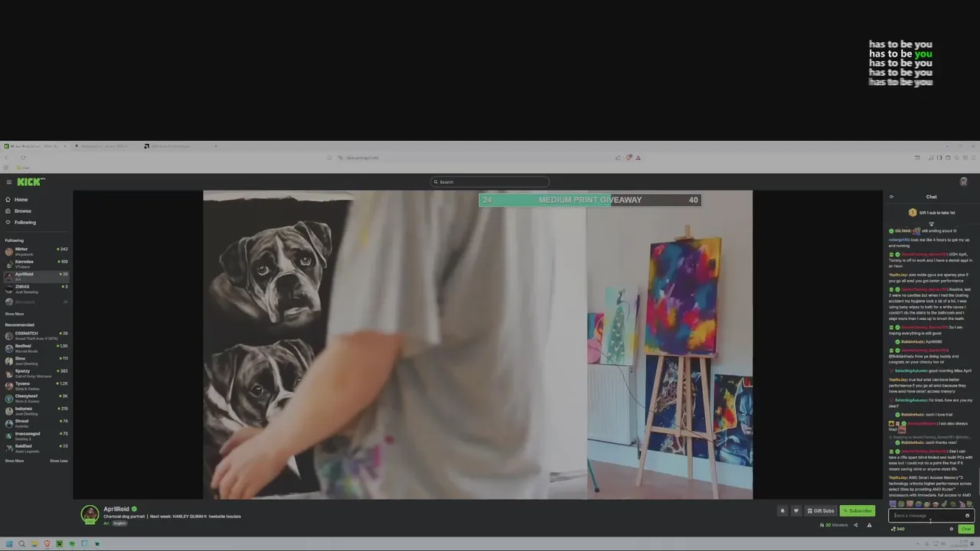Open the hamburger menu beside Kick logo
980x551 pixels.
pos(8,182)
